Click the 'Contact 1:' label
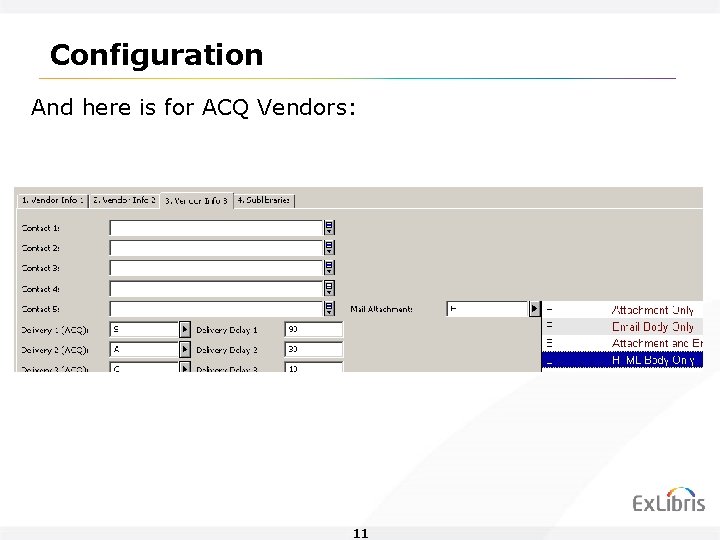Viewport: 720px width, 540px height. point(40,228)
